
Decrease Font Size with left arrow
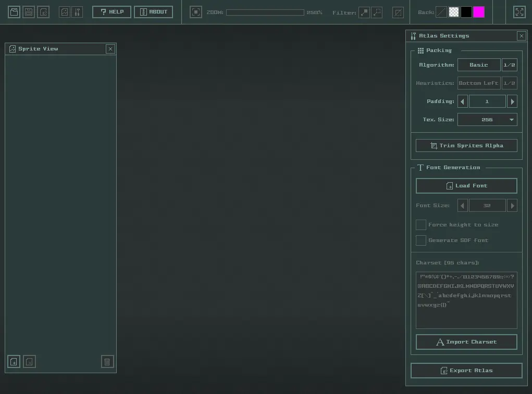click(463, 206)
